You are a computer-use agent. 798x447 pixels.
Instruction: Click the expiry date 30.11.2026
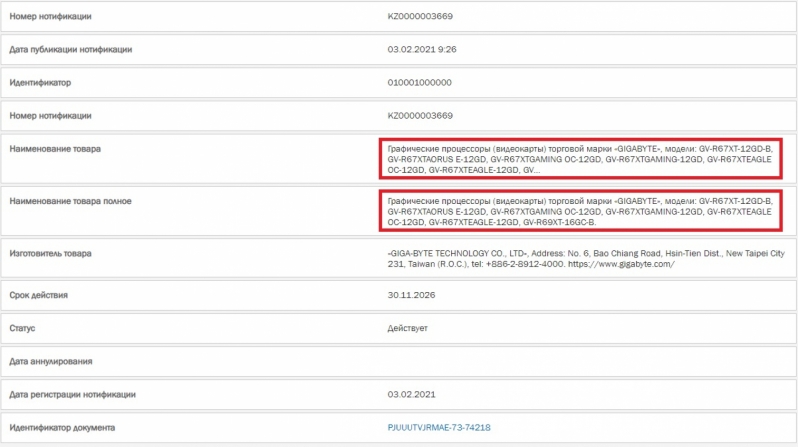click(x=411, y=295)
